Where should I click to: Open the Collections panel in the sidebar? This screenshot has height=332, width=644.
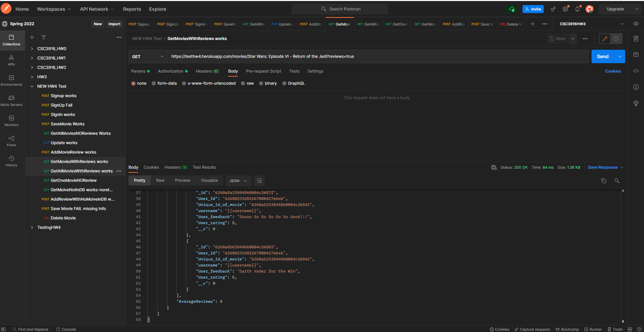pos(11,40)
